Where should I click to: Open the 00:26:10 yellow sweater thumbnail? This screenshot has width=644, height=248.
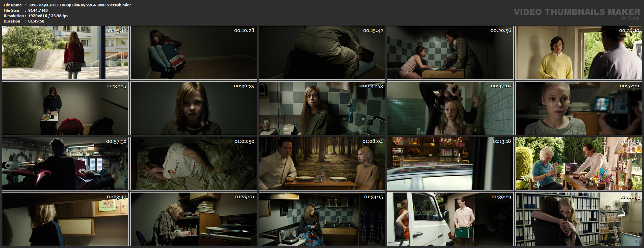click(578, 53)
